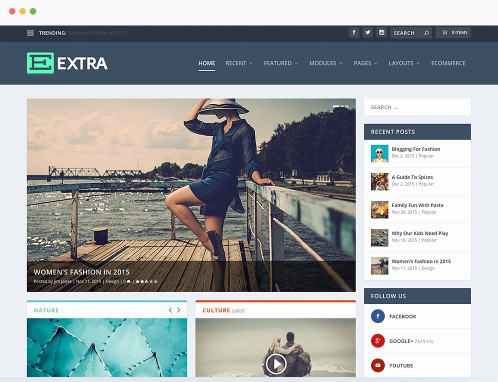Viewport: 498px width, 382px height.
Task: Click the Blogging For Fashion thumbnail
Action: coord(380,153)
